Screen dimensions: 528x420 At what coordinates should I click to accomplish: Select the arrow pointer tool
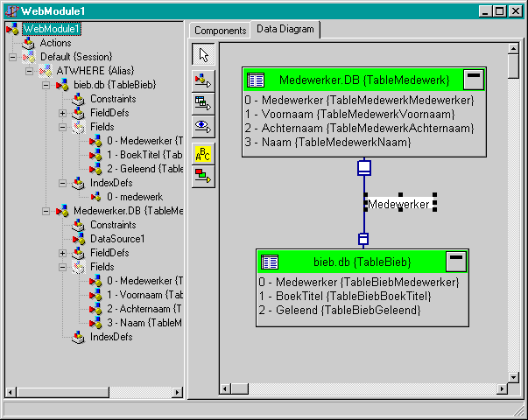point(202,54)
